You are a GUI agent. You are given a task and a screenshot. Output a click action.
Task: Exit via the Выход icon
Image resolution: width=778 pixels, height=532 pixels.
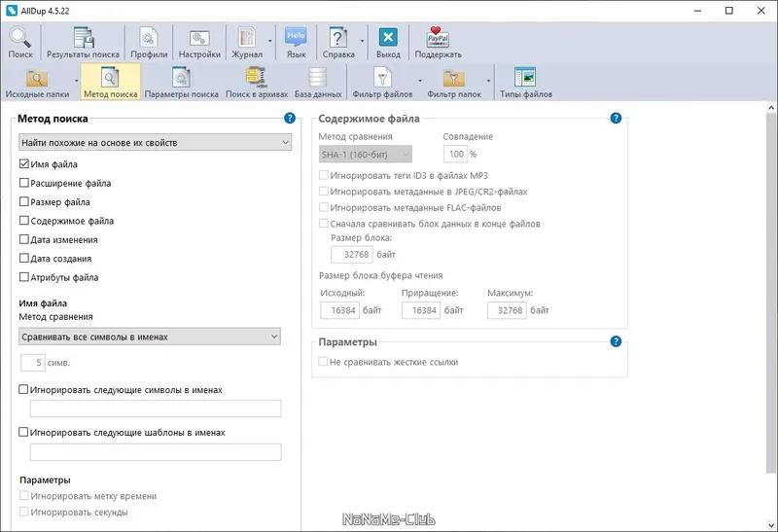388,43
